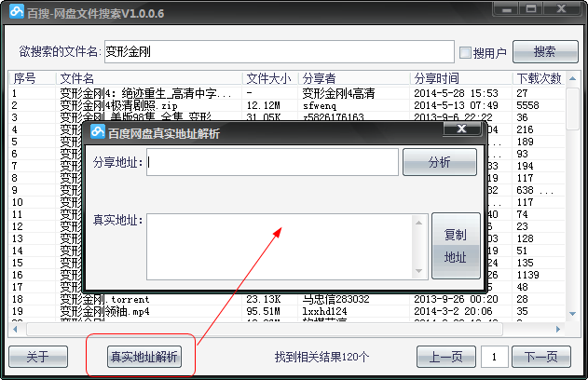Close the 百度网盘真实地址解析 dialog
Image resolution: width=588 pixels, height=380 pixels.
tap(461, 129)
